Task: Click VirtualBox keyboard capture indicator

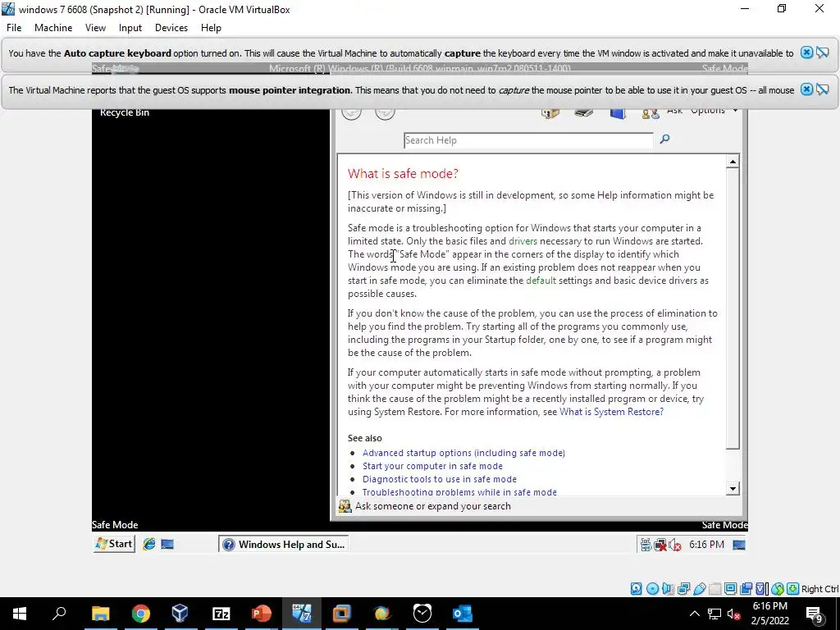Action: pos(793,589)
